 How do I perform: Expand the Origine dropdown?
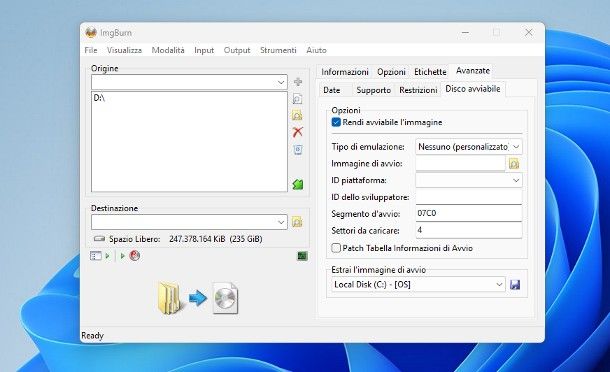click(281, 82)
